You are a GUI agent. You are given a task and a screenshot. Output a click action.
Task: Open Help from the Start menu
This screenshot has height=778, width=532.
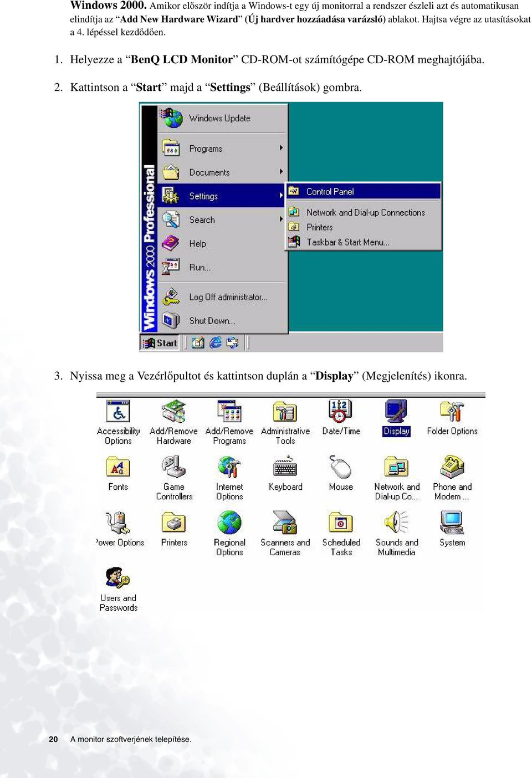pos(223,244)
